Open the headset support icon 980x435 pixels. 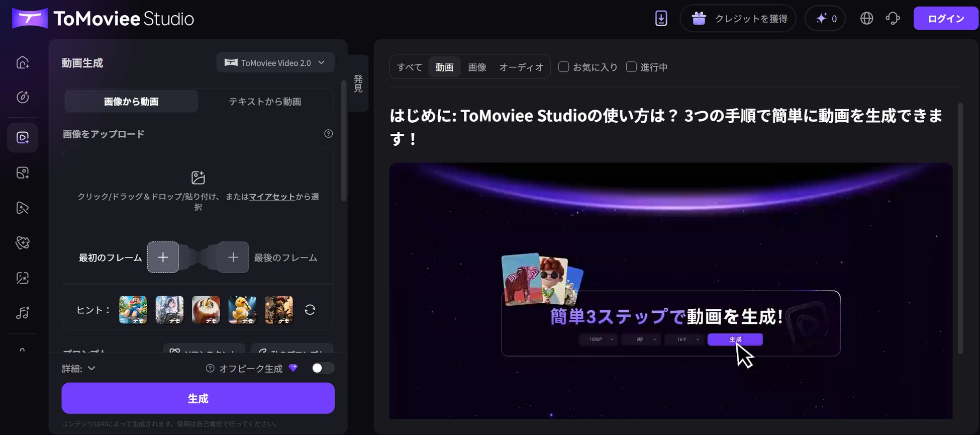tap(893, 19)
